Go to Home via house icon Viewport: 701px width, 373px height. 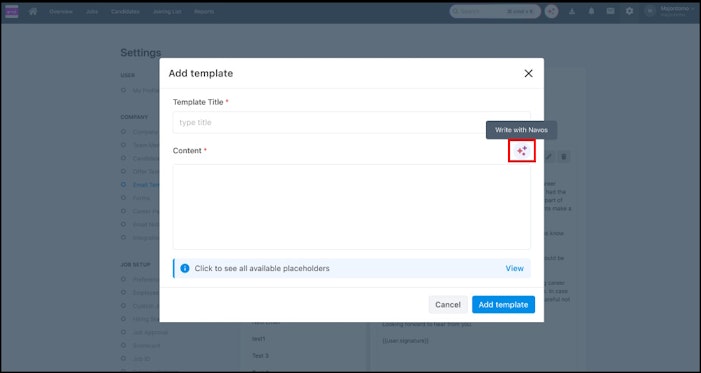[x=33, y=11]
